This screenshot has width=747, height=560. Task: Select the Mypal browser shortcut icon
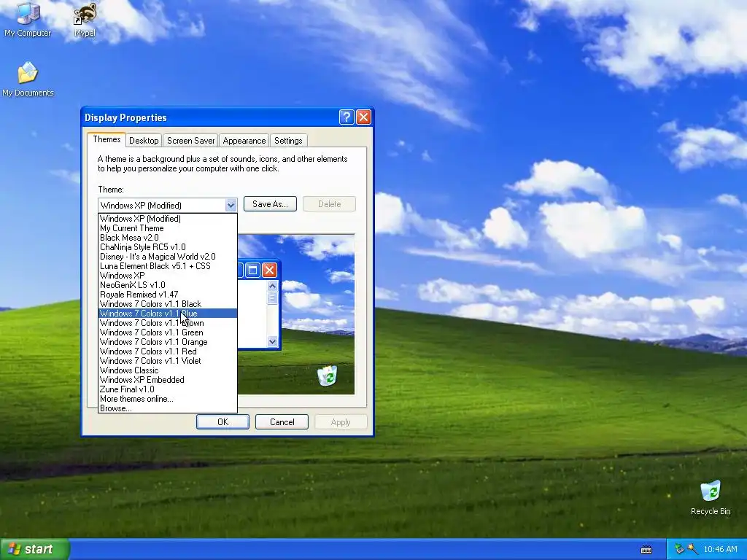pos(85,19)
